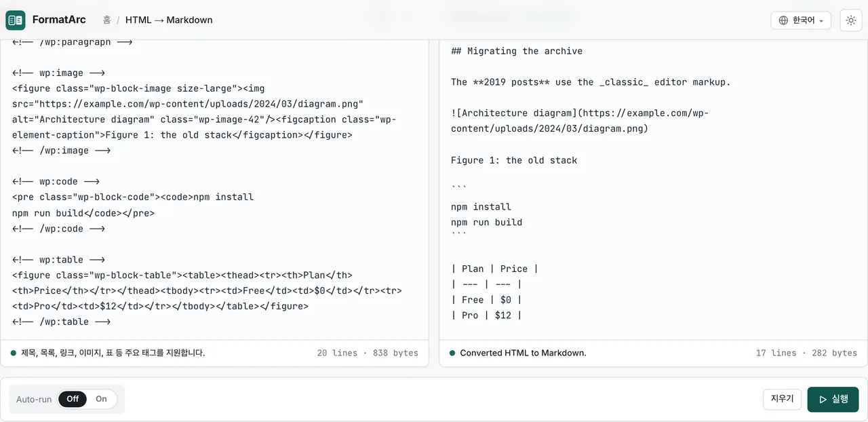Click the '<!-- wp:table -->' input line

tap(58, 259)
